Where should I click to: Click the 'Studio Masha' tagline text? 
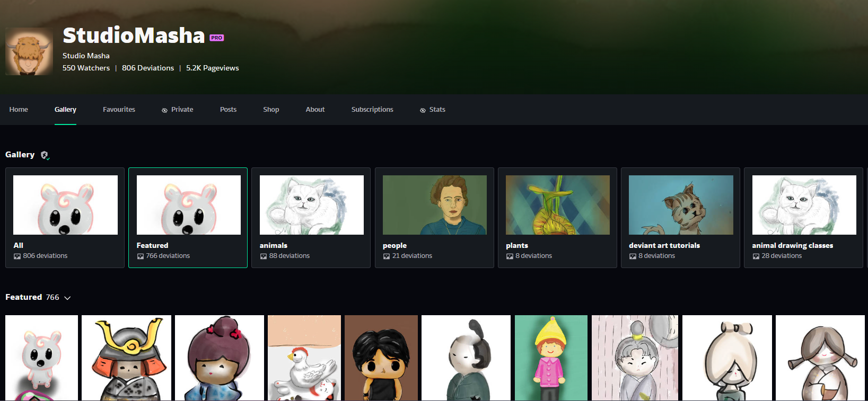[x=86, y=56]
